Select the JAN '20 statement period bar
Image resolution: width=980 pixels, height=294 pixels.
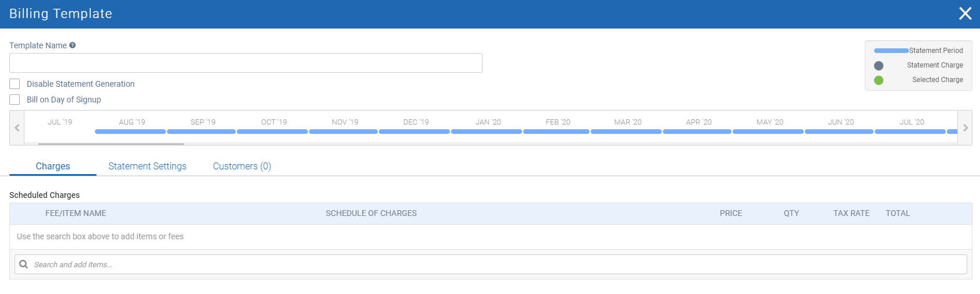click(x=487, y=132)
